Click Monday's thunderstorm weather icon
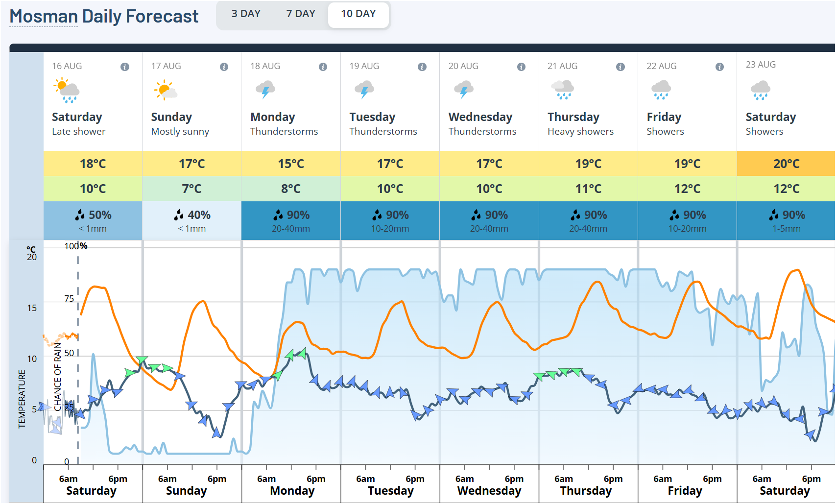 265,90
